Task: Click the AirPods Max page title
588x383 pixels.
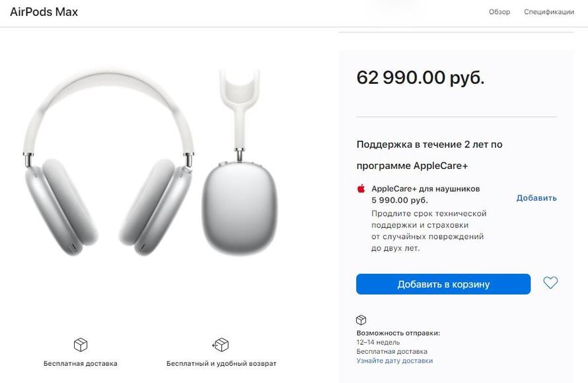Action: 44,12
